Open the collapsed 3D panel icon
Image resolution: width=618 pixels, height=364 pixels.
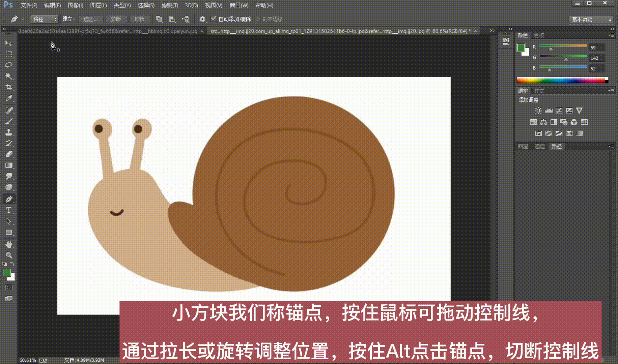click(x=506, y=41)
